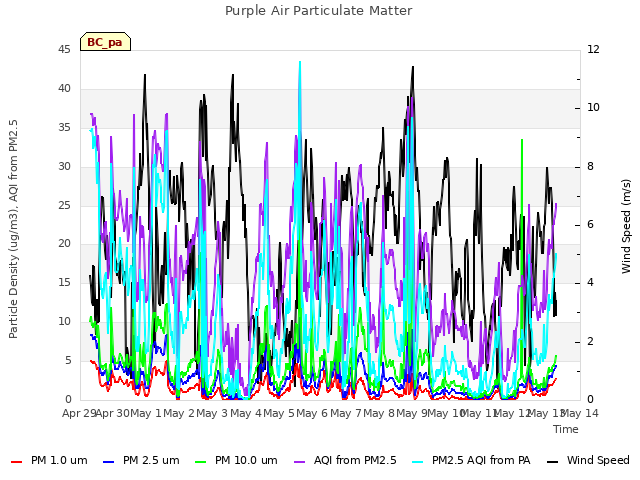
Task: Click the 12 right y-axis label
Action: (593, 50)
